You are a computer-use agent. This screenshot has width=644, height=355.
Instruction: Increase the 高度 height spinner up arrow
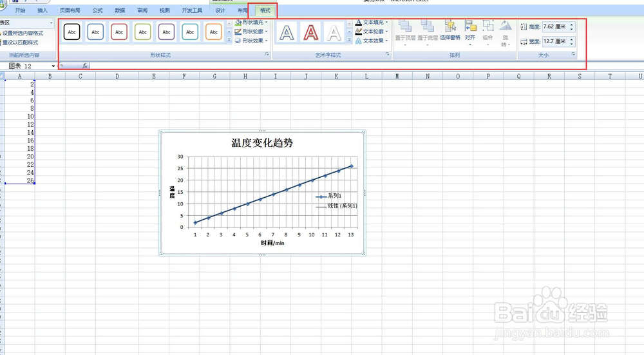click(x=572, y=24)
